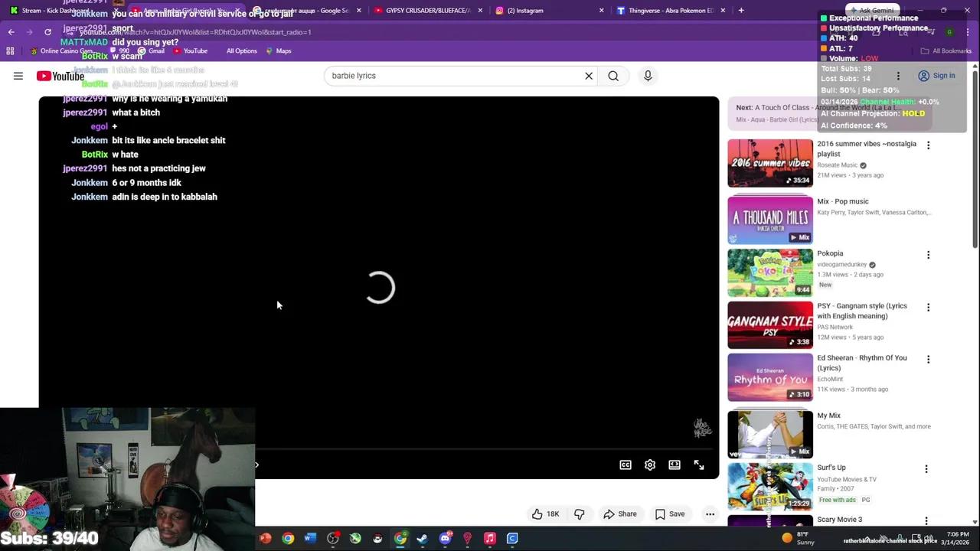This screenshot has height=551, width=980.
Task: Open 'Ed Sheeran - Rhythm Of You (Lyrics)' title
Action: pyautogui.click(x=861, y=362)
